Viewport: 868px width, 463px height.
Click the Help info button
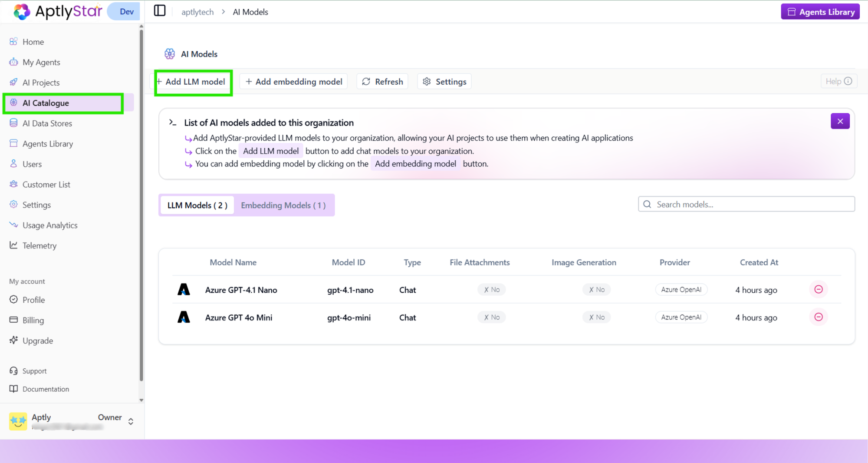[x=839, y=81]
